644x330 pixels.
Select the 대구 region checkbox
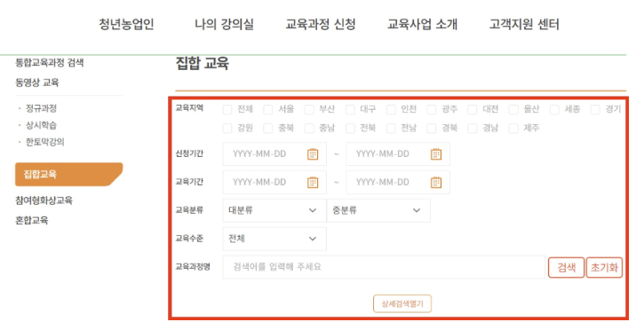350,109
